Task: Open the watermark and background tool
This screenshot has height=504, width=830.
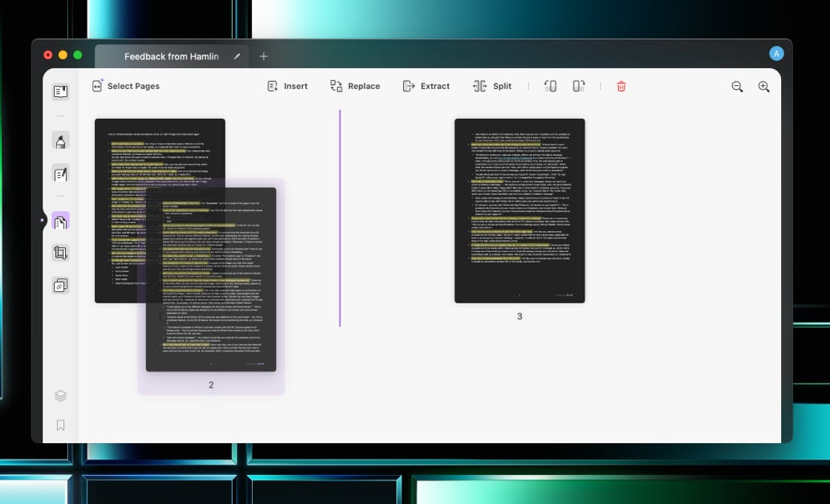Action: coord(60,285)
